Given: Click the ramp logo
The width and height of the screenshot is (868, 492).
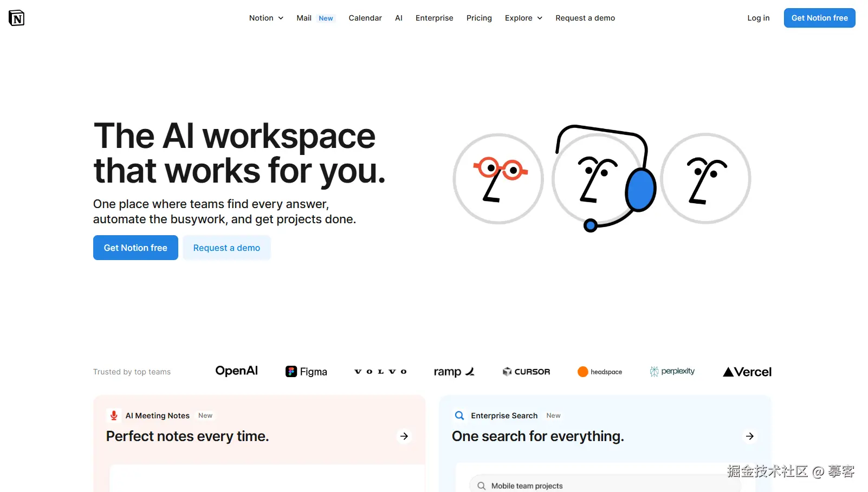Looking at the screenshot, I should pyautogui.click(x=454, y=372).
